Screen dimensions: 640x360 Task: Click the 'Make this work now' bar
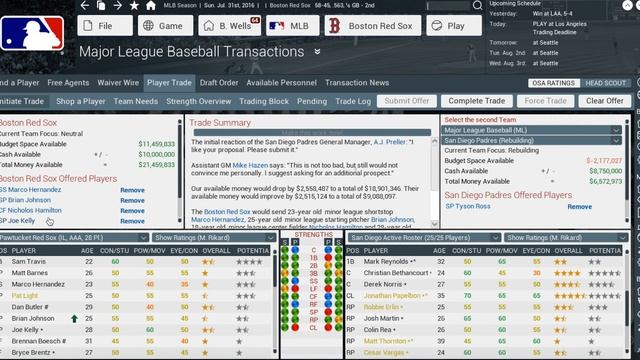coord(312,133)
